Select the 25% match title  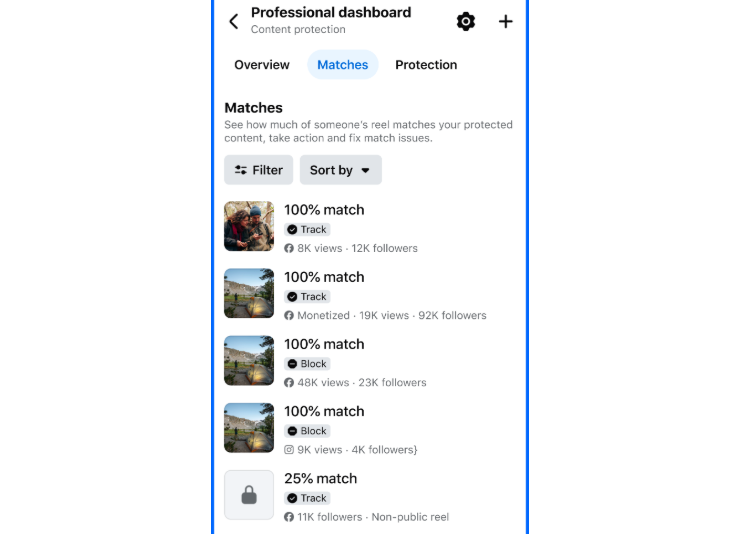[320, 478]
